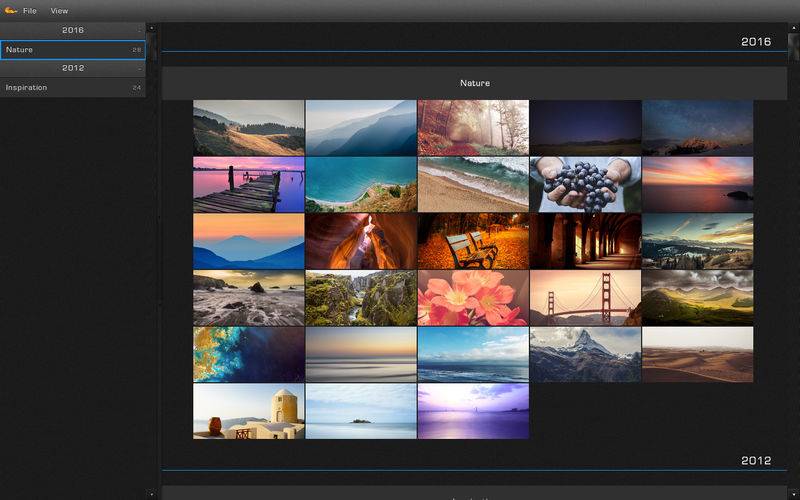The width and height of the screenshot is (800, 500).
Task: Click the sidebar scrollbar down arrow
Action: click(x=152, y=494)
